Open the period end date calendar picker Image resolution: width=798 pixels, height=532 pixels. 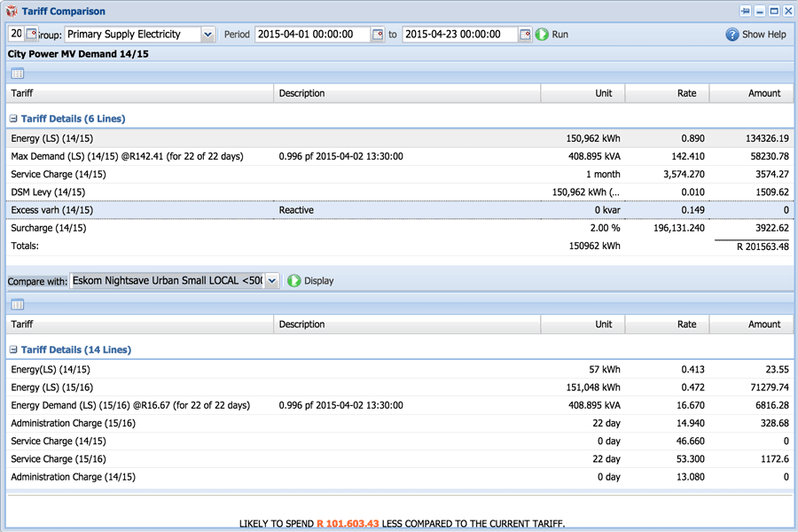coord(525,34)
